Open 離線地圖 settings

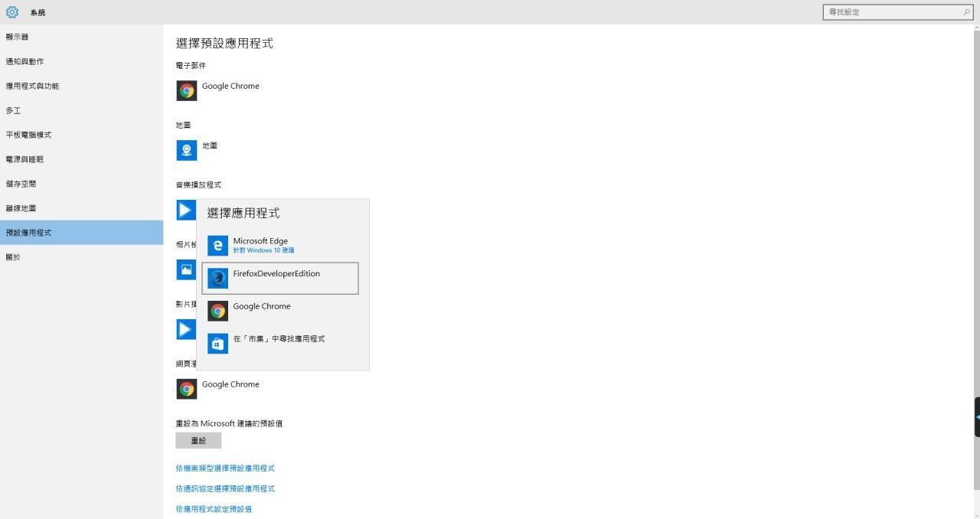pyautogui.click(x=81, y=208)
